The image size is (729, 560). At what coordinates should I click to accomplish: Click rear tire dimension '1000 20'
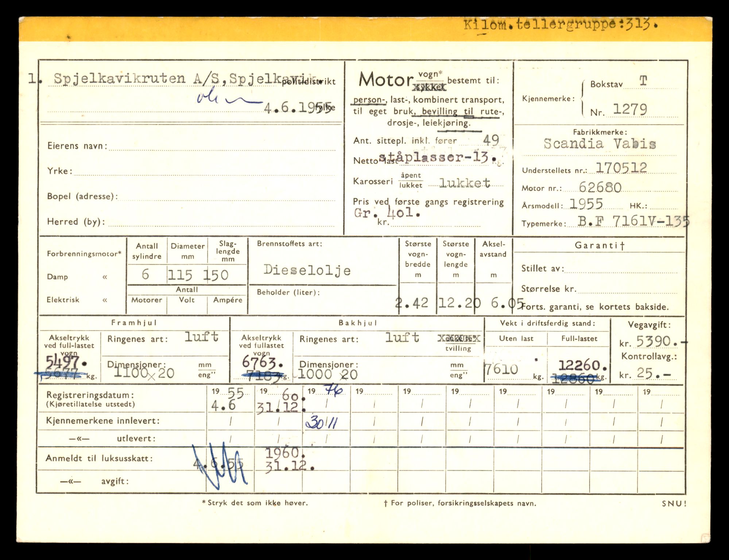tap(327, 374)
